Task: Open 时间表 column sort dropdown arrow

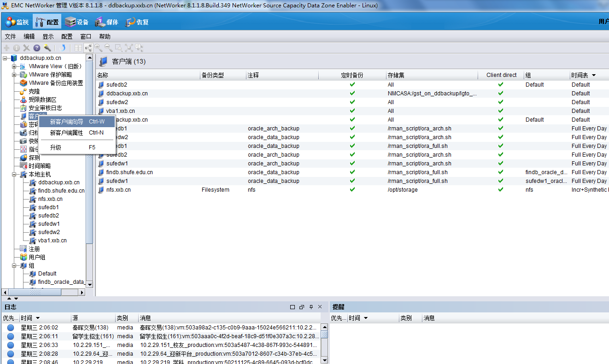Action: pos(594,75)
